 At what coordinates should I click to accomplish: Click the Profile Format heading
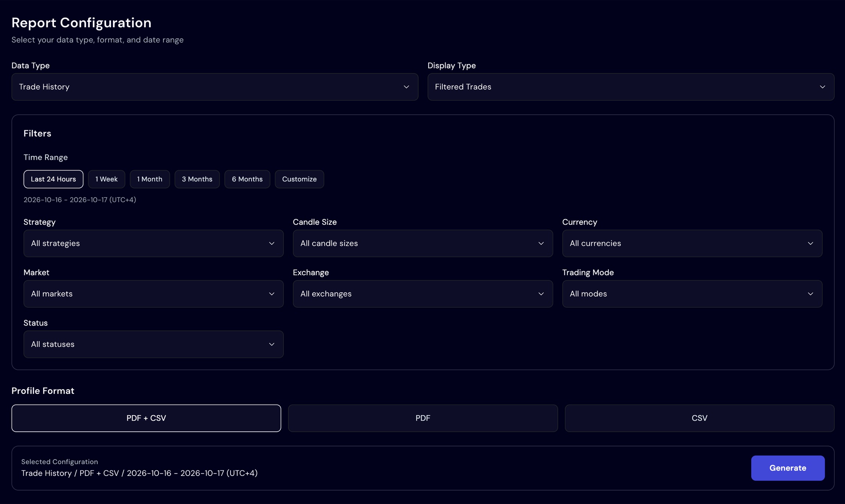pos(43,391)
